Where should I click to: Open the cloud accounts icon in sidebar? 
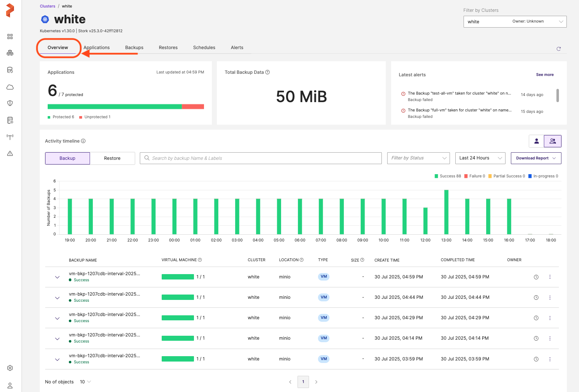(x=10, y=87)
